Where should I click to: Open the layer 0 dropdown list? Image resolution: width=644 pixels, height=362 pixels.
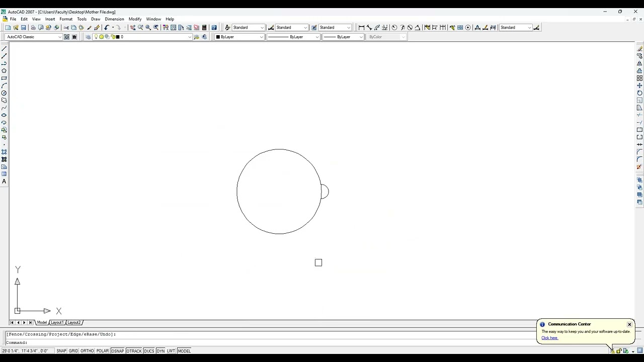(x=142, y=37)
